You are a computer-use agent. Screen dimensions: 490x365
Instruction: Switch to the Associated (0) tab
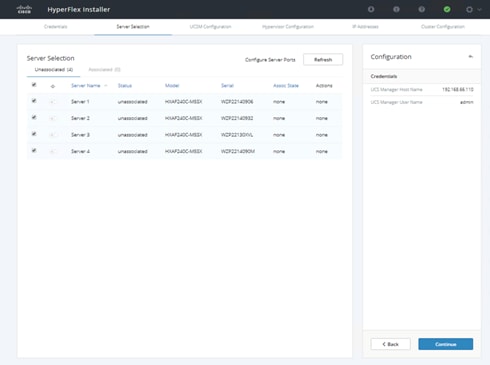tap(104, 70)
